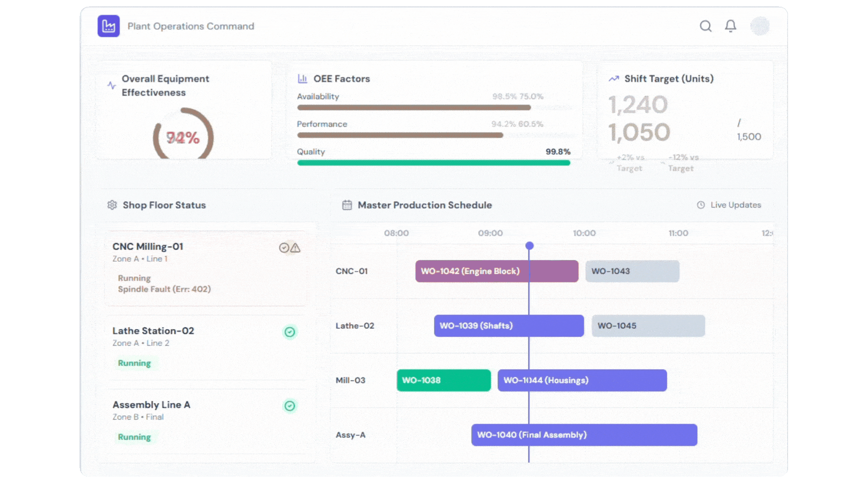
Task: Click the Shop Floor Status gear icon
Action: pos(112,205)
